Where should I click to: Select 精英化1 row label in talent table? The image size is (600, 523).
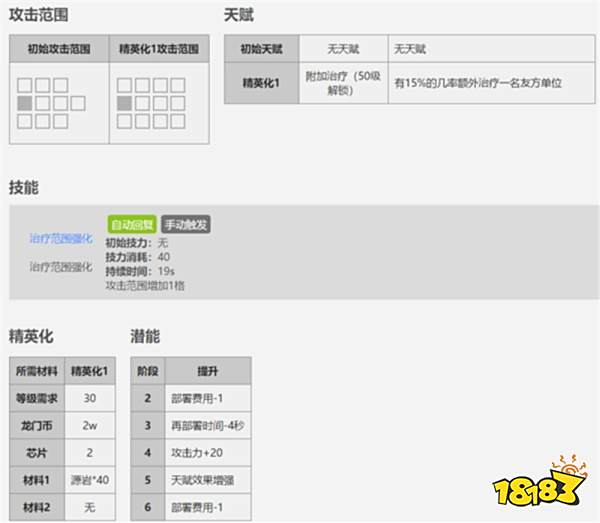[x=261, y=83]
